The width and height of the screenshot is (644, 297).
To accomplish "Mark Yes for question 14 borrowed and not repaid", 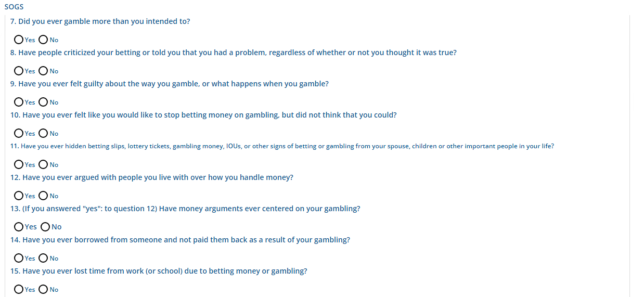I will point(19,258).
